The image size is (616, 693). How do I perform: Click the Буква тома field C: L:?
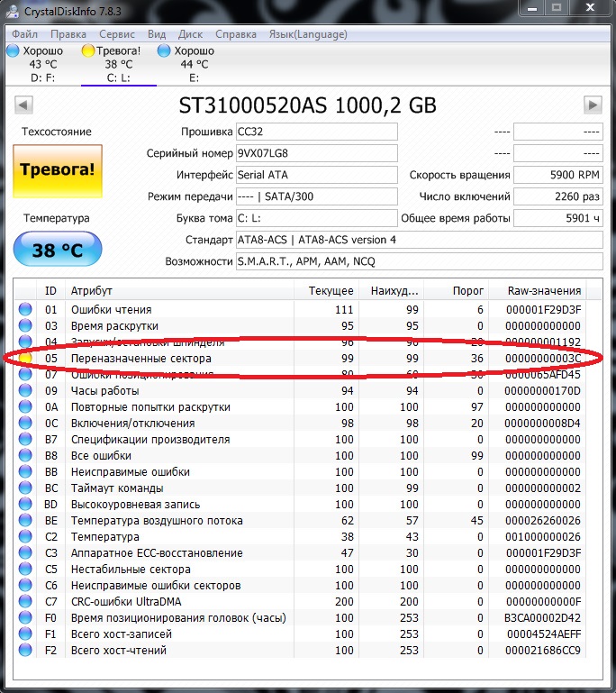[x=317, y=218]
